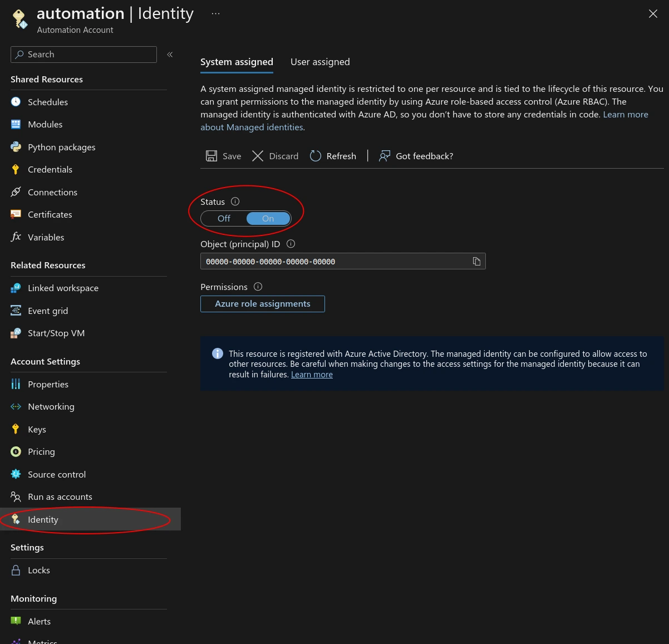Copy the Object principal ID to clipboard
669x644 pixels.
tap(476, 261)
